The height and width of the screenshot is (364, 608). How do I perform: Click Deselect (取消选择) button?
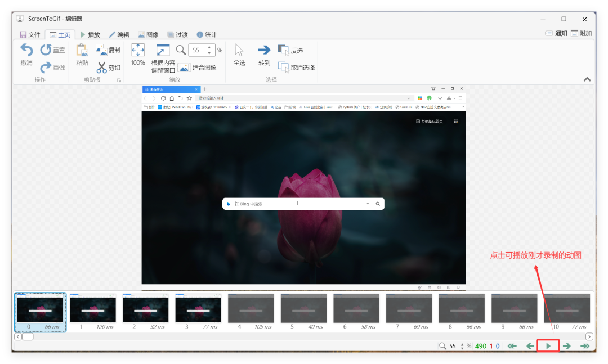[x=296, y=68]
